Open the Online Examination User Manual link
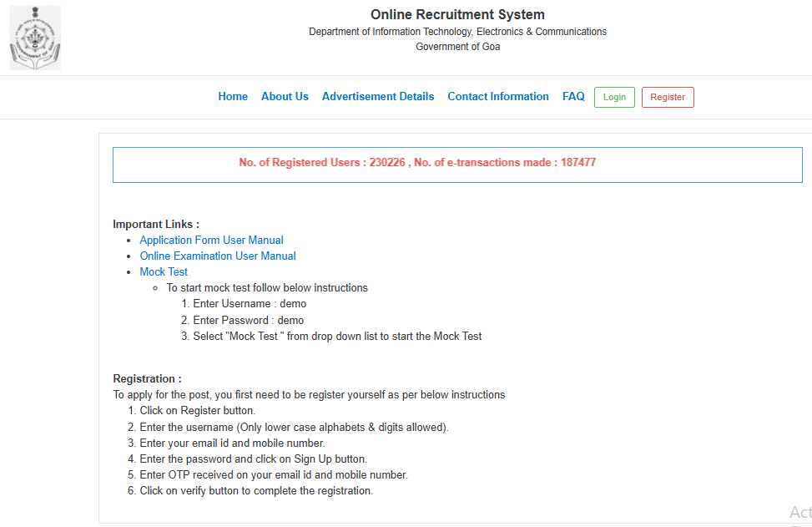This screenshot has width=812, height=527. [x=218, y=256]
